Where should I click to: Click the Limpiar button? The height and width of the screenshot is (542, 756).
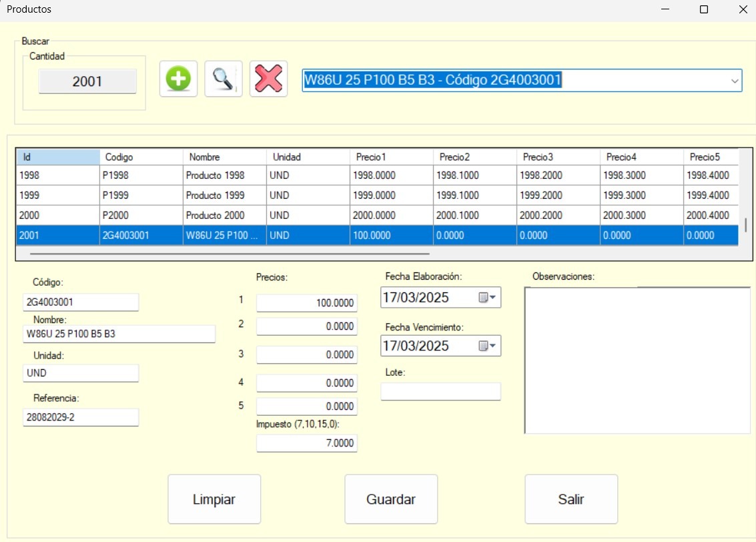tap(214, 499)
